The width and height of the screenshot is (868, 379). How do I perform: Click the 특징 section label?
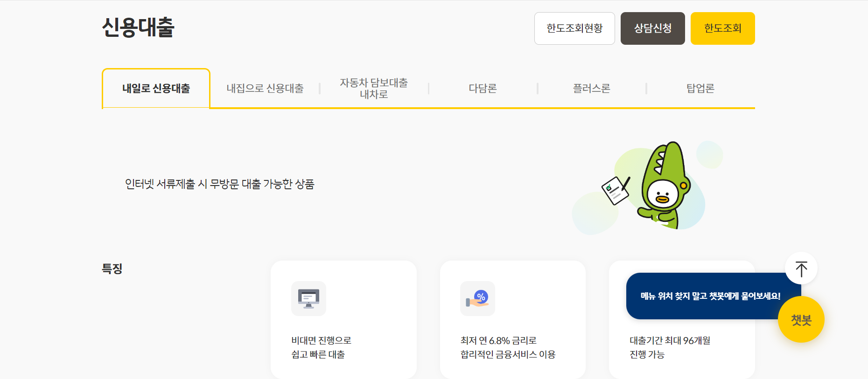coord(112,269)
